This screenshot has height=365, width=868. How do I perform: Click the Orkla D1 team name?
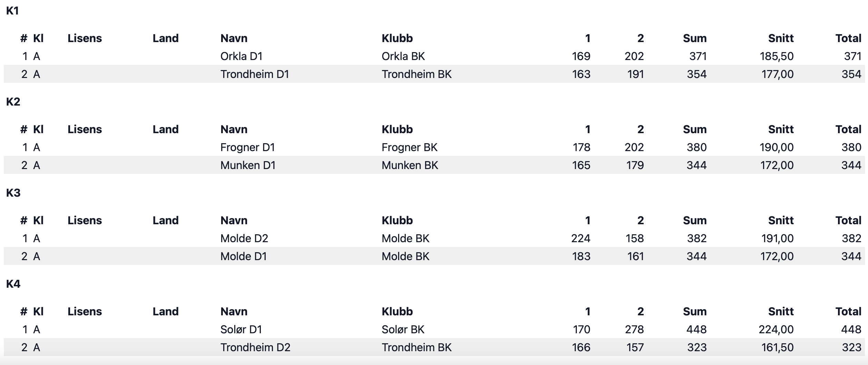tap(241, 56)
